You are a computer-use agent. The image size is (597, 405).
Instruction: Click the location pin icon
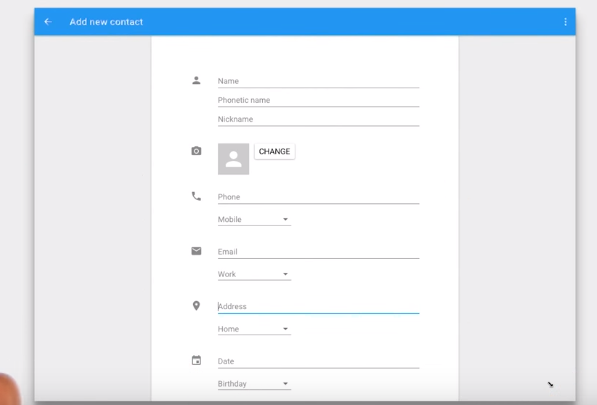point(196,306)
